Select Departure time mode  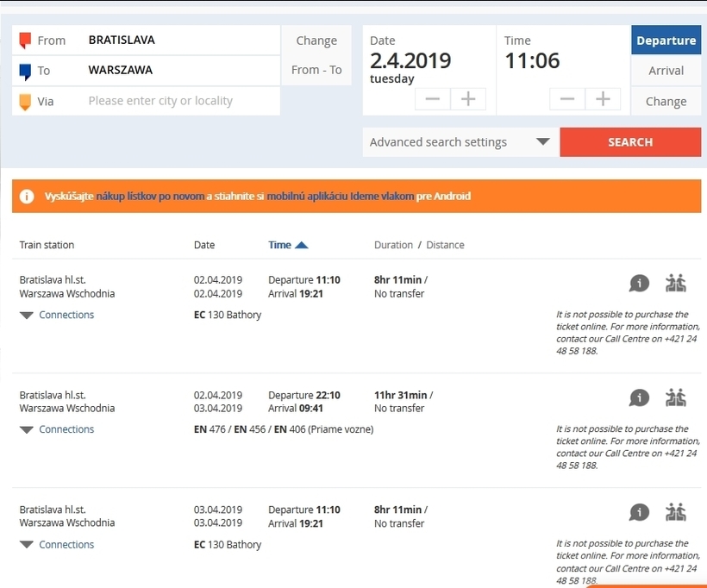click(x=666, y=41)
